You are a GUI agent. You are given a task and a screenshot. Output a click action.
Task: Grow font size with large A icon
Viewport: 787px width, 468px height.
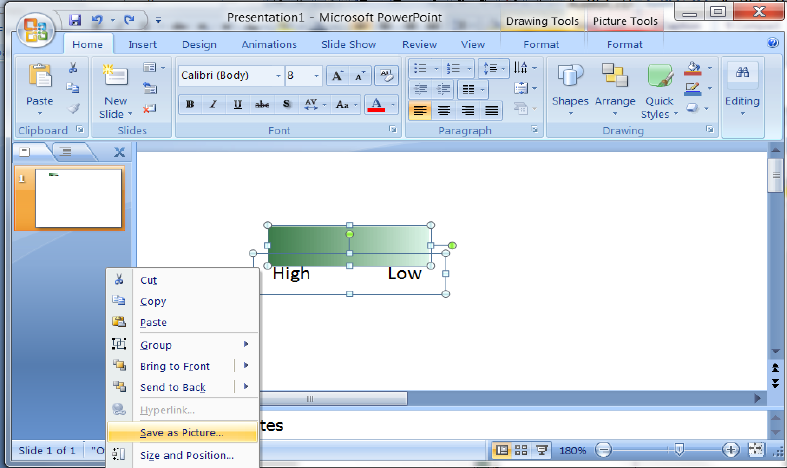(337, 76)
